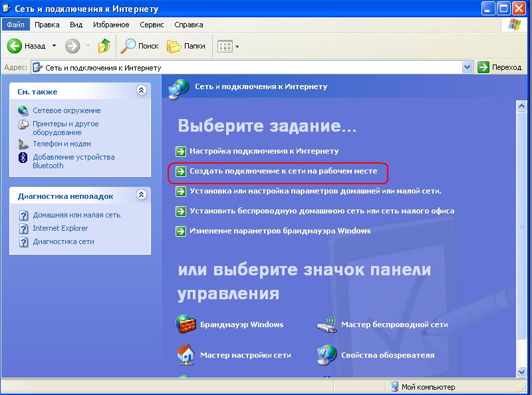Click the header network computers icon
The height and width of the screenshot is (395, 532).
click(178, 89)
